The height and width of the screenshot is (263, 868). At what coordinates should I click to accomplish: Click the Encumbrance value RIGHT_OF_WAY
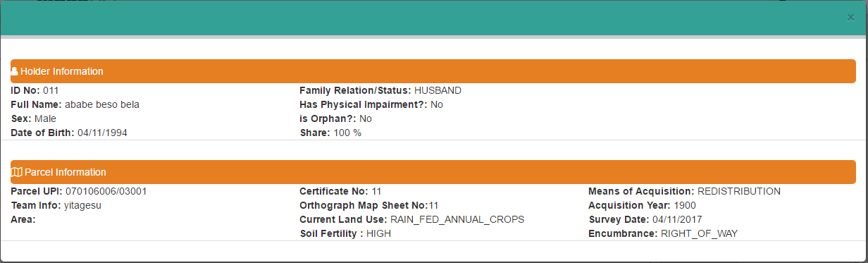tap(699, 233)
